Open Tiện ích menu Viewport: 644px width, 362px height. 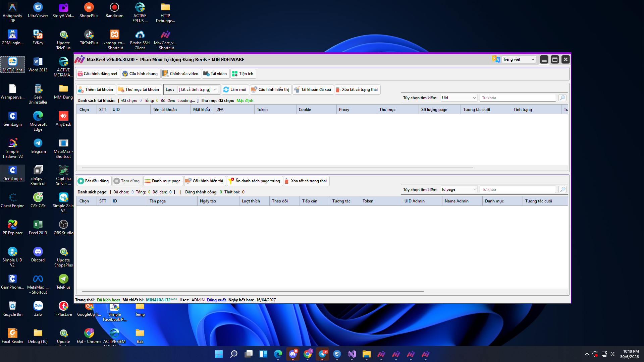pos(243,74)
